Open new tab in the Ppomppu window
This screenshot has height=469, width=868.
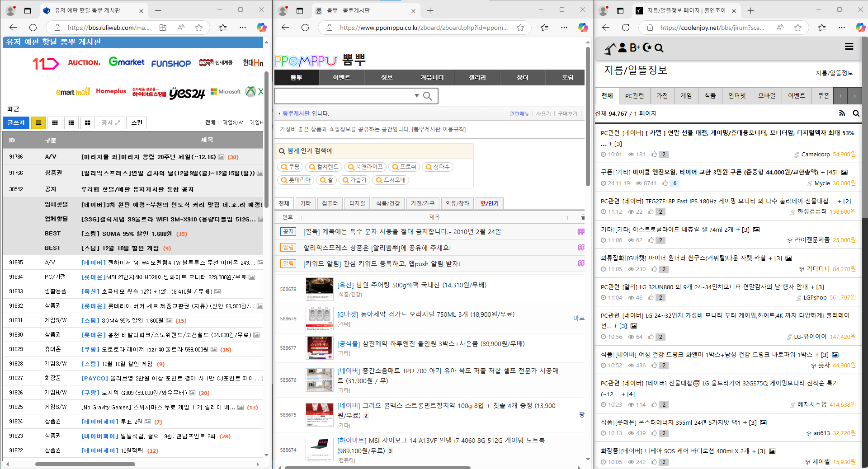pos(430,10)
